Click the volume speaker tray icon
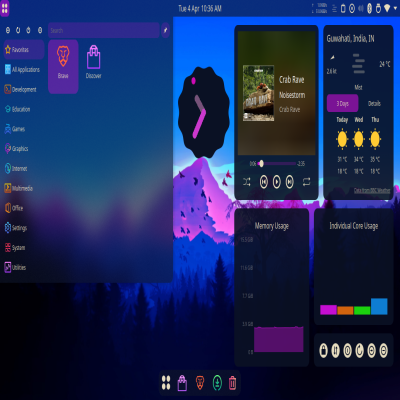This screenshot has height=400, width=400. tap(361, 9)
